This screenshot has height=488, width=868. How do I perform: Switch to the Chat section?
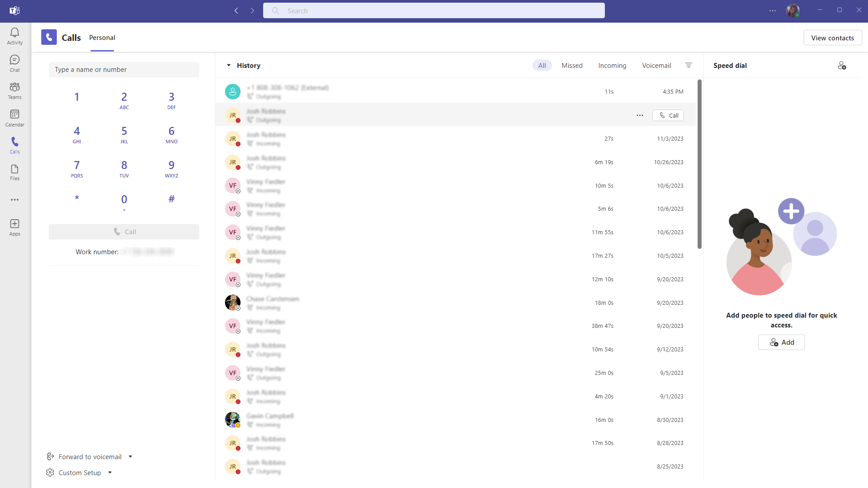coord(15,62)
